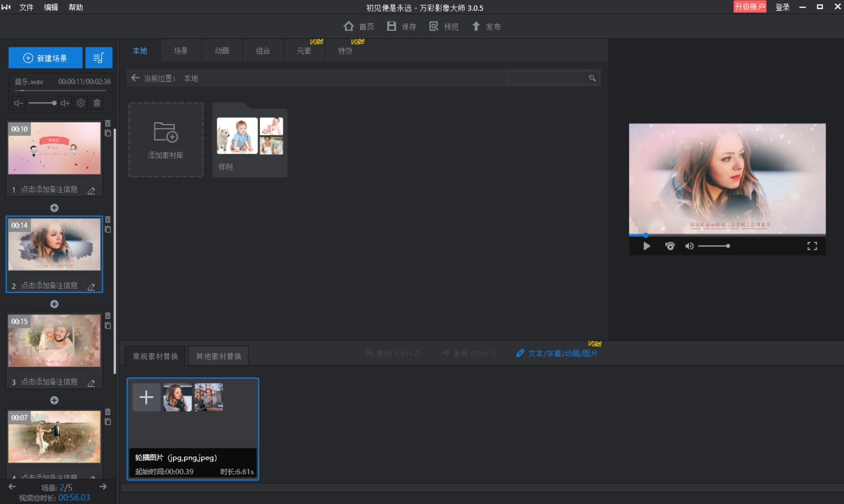Adjust the music volume slider
This screenshot has width=844, height=504.
[x=42, y=103]
